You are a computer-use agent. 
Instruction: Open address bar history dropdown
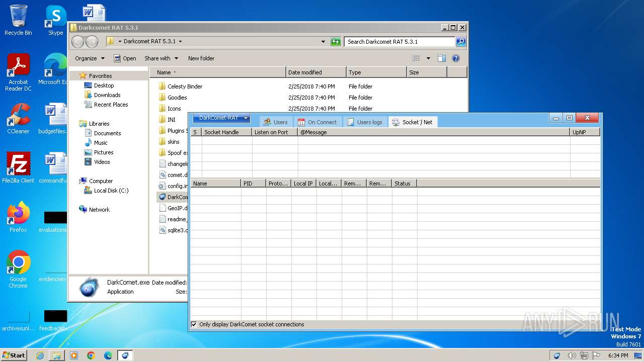pos(323,42)
